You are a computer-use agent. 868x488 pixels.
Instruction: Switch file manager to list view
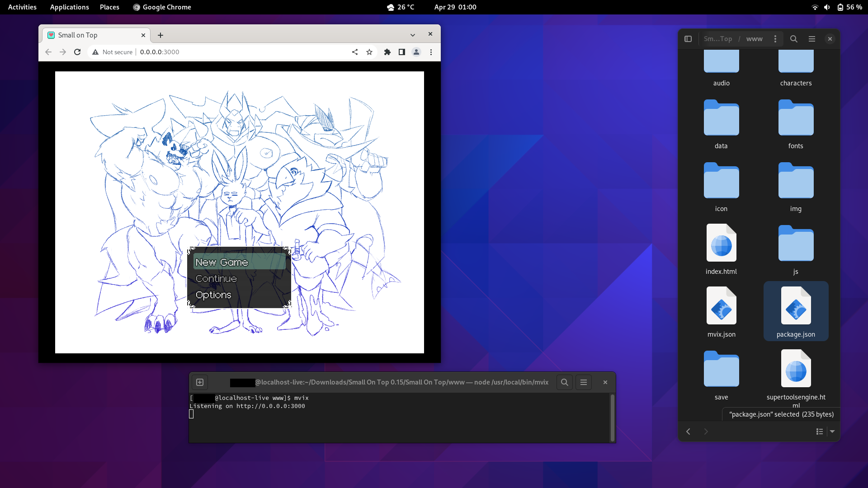pyautogui.click(x=819, y=432)
